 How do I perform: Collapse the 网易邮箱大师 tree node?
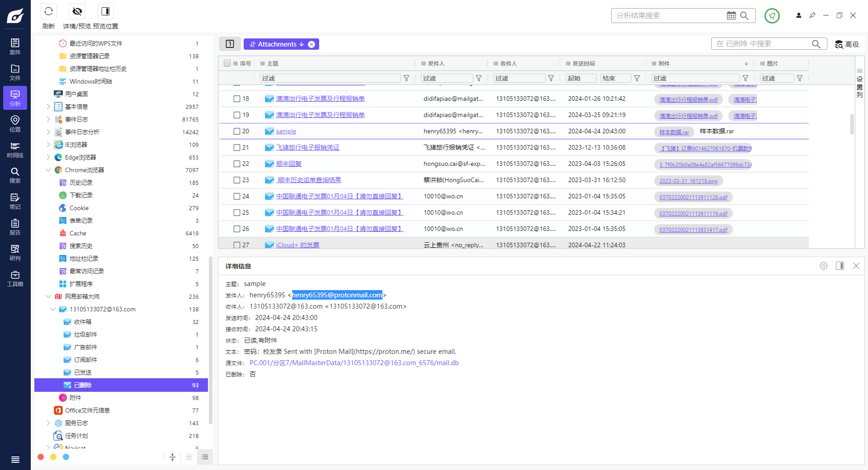coord(48,297)
